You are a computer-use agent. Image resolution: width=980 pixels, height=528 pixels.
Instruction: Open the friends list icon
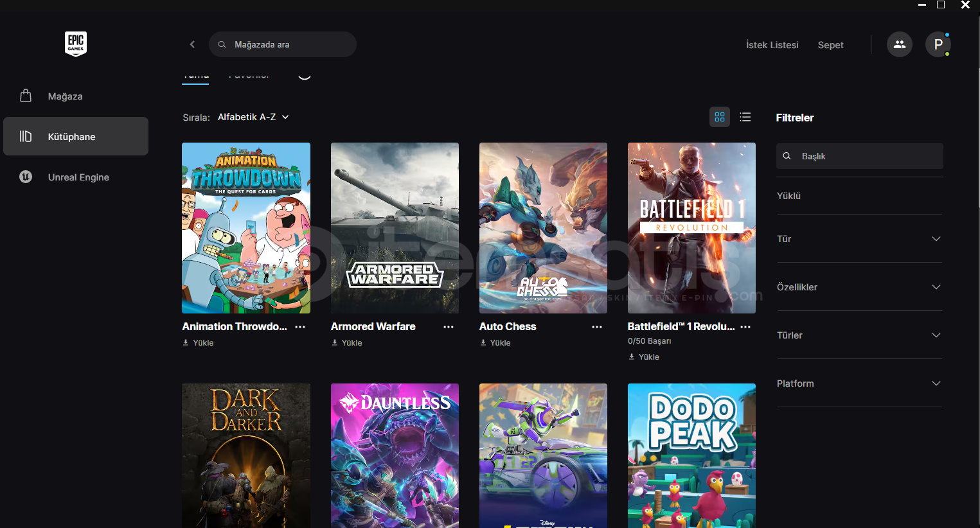pos(900,44)
